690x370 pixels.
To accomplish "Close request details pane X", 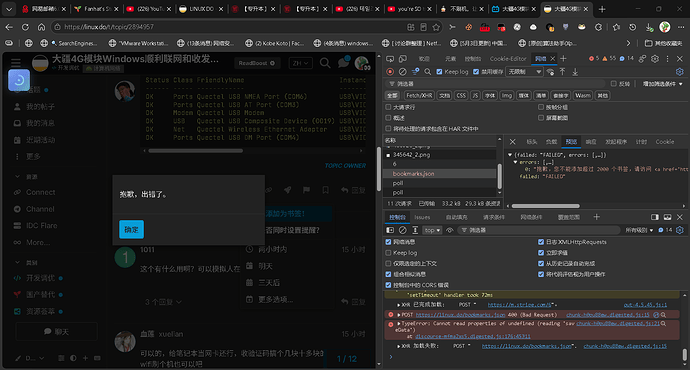I will point(512,142).
